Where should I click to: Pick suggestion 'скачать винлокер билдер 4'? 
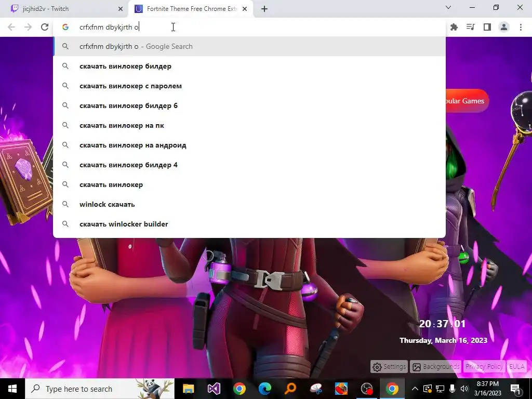[249, 165]
